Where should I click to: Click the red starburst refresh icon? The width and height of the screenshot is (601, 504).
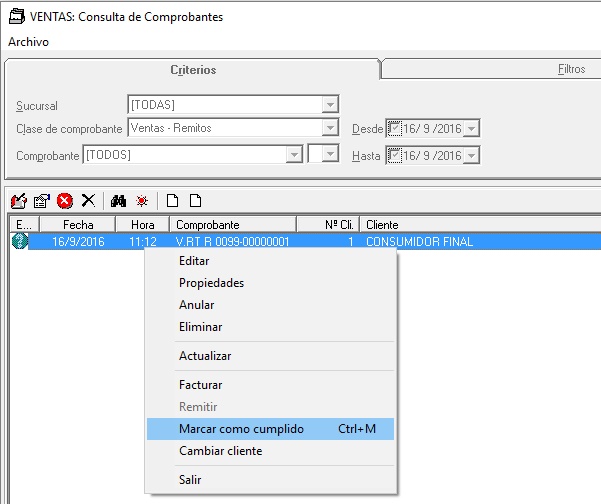tap(141, 200)
